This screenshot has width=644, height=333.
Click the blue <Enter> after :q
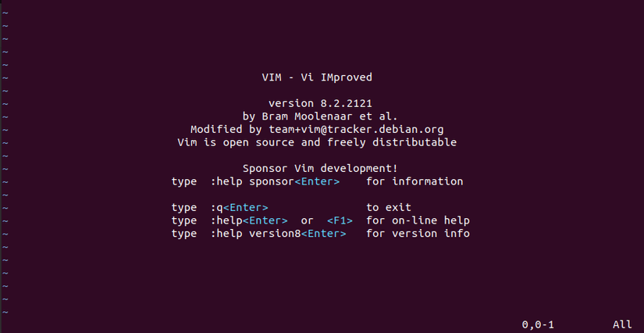click(x=246, y=208)
